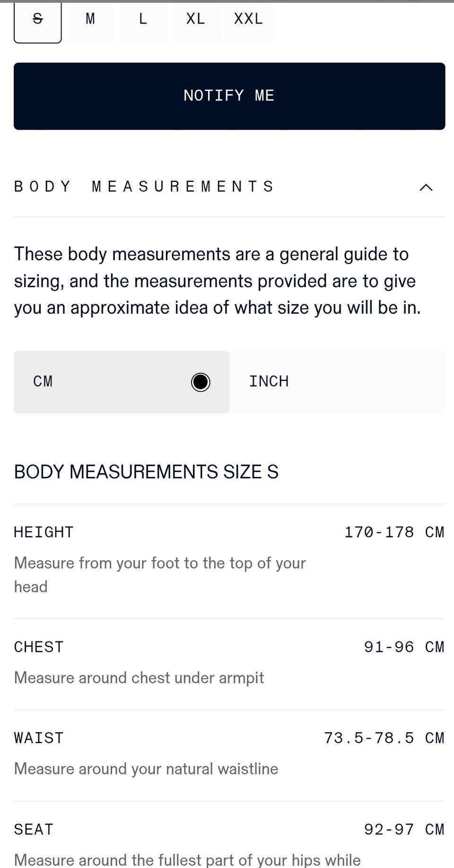Click the 170-178 CM height value

(394, 532)
